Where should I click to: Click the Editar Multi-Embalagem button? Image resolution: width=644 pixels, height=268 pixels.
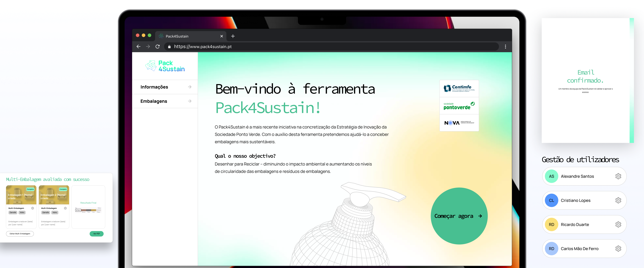click(20, 234)
